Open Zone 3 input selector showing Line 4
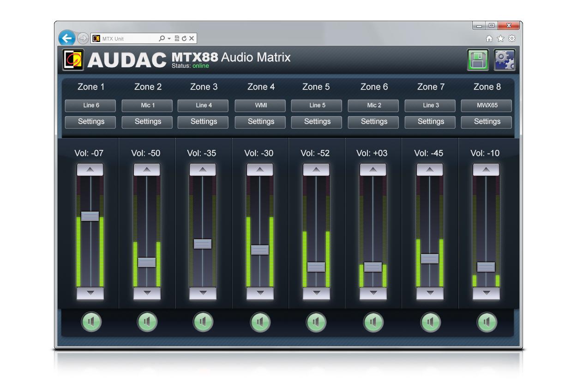The image size is (577, 392). (203, 106)
